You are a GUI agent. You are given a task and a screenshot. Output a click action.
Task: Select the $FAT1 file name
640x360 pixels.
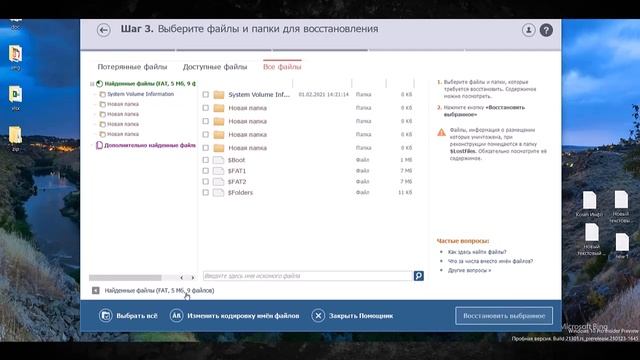[x=237, y=171]
